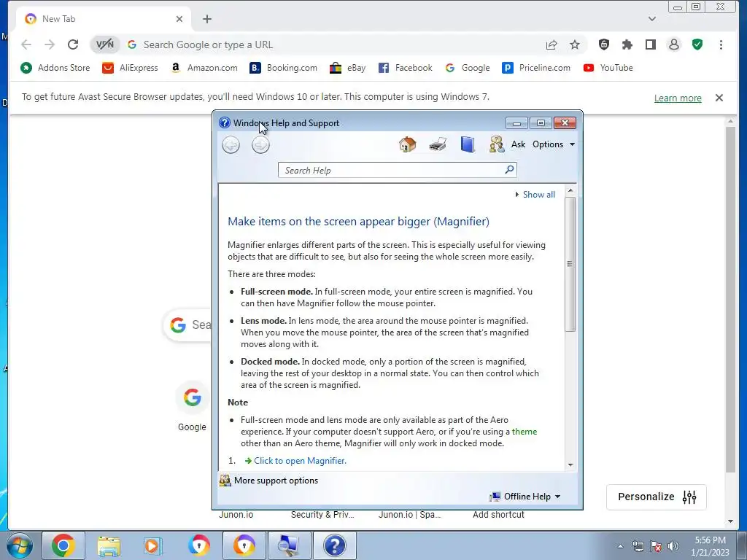Click the Personalize button
The width and height of the screenshot is (747, 560).
[657, 497]
